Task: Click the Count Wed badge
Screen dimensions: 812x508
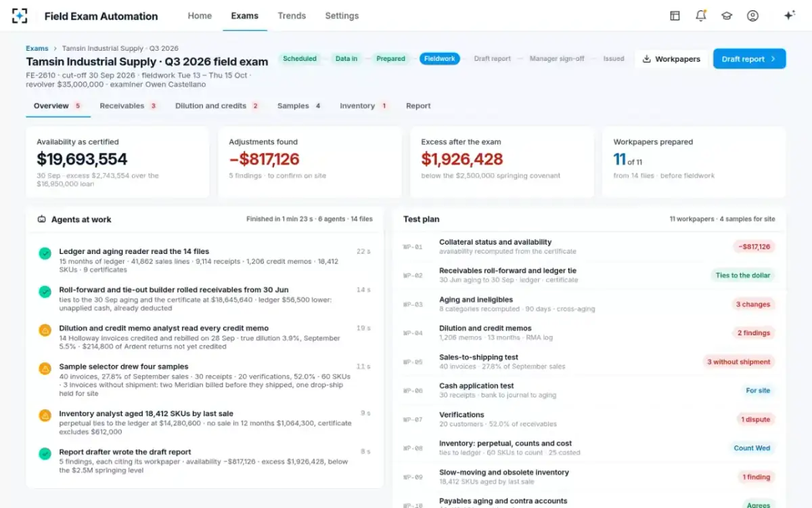Action: [x=752, y=448]
